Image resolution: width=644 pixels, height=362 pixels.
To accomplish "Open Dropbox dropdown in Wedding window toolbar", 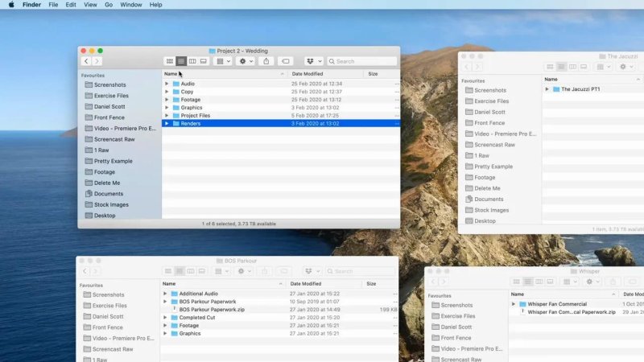I will click(314, 61).
